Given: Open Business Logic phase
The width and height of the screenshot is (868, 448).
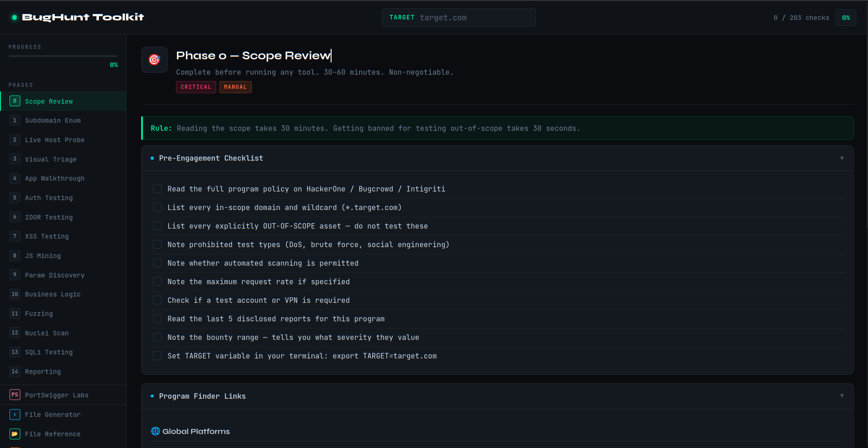Looking at the screenshot, I should point(63,294).
